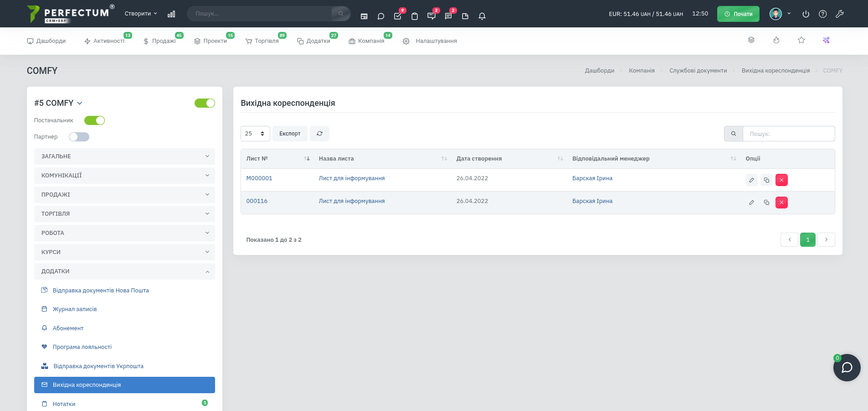Open the Нотатки sidebar item
The image size is (868, 411).
124,404
